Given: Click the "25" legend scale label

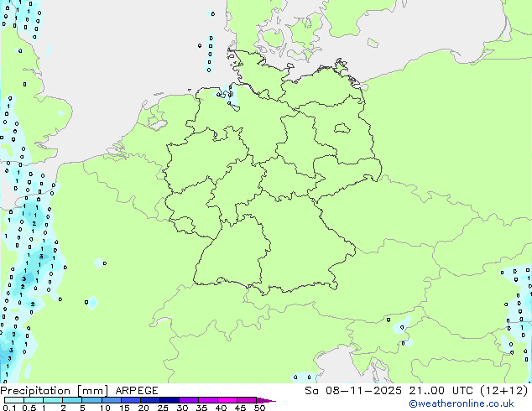Looking at the screenshot, I should point(163,408).
